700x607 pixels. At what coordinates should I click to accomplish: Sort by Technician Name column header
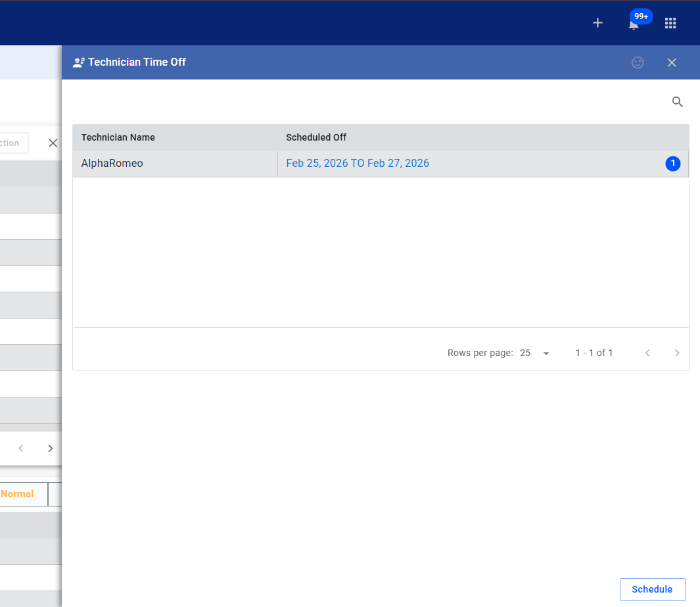click(x=118, y=137)
